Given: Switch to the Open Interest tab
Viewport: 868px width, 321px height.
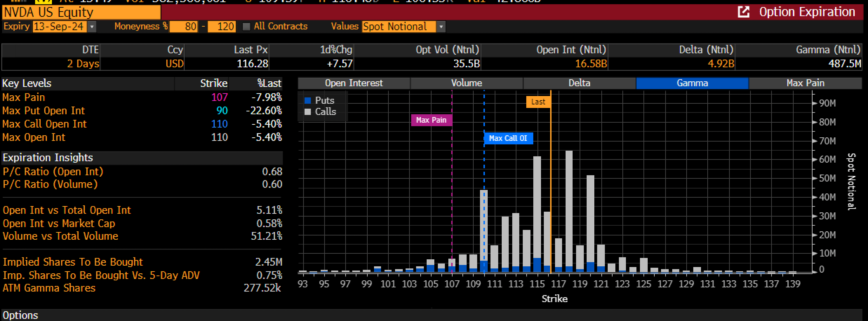Looking at the screenshot, I should coord(354,83).
